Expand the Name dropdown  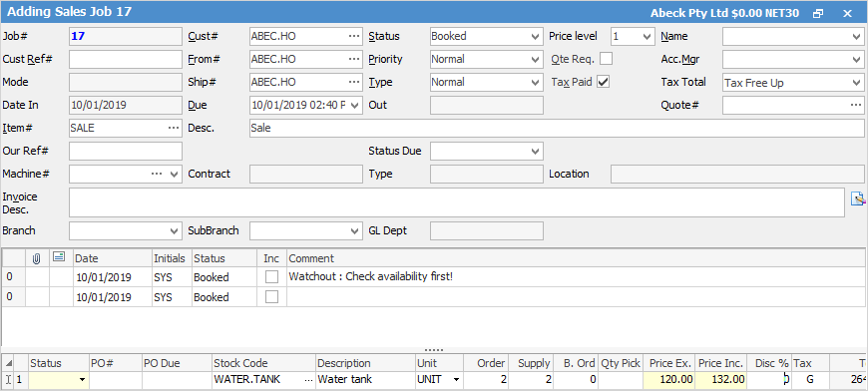[857, 37]
